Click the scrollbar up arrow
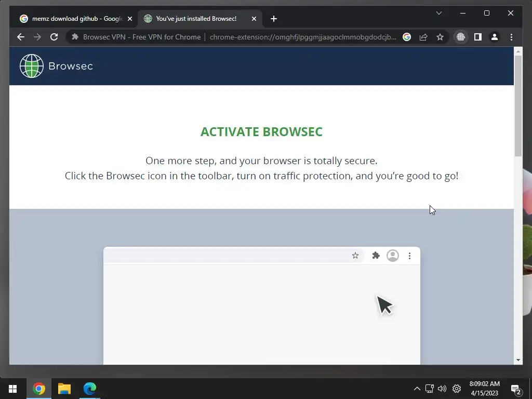 point(518,51)
